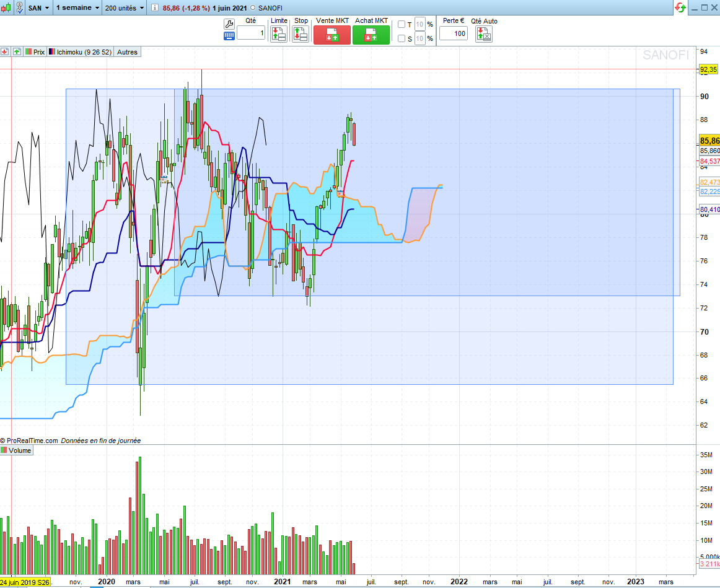Open the wrench trading settings icon

point(229,24)
